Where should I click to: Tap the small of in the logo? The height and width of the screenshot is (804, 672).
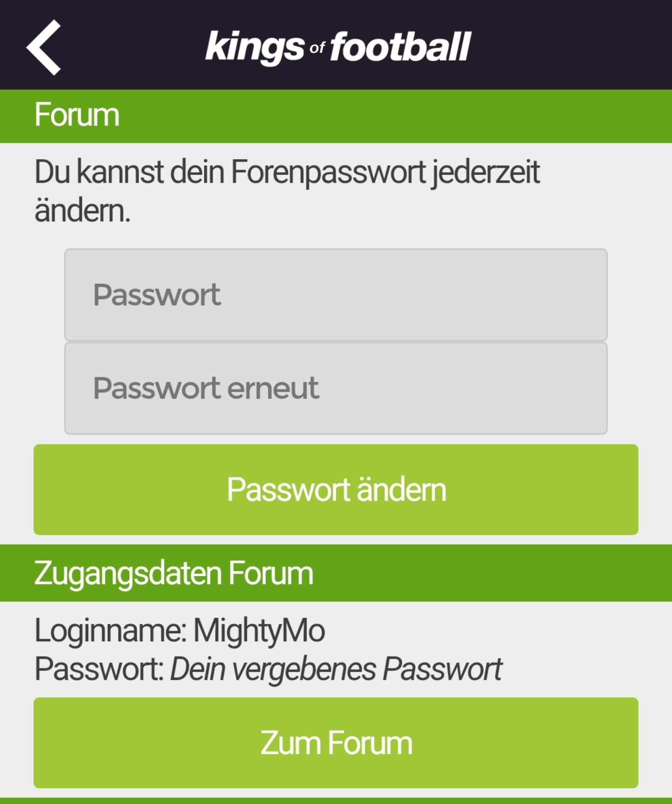[x=317, y=47]
